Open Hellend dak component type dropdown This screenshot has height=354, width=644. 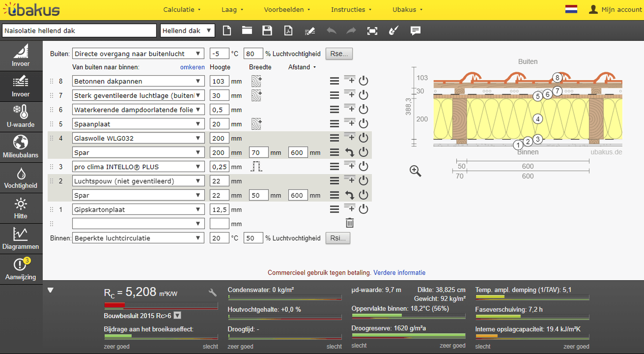188,31
